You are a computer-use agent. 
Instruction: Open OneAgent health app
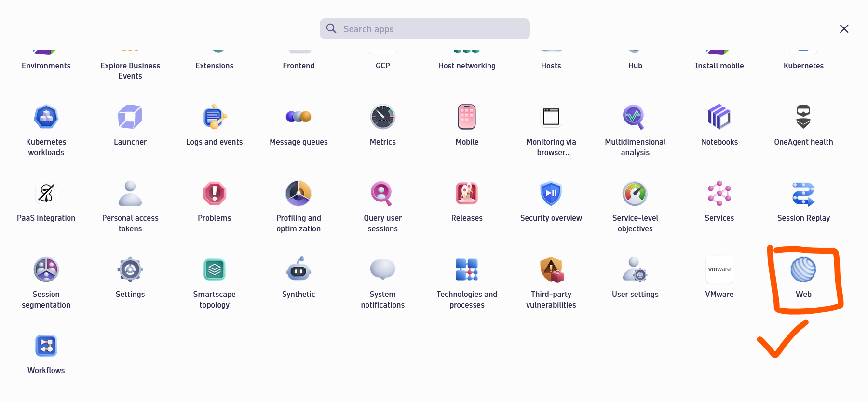click(803, 117)
